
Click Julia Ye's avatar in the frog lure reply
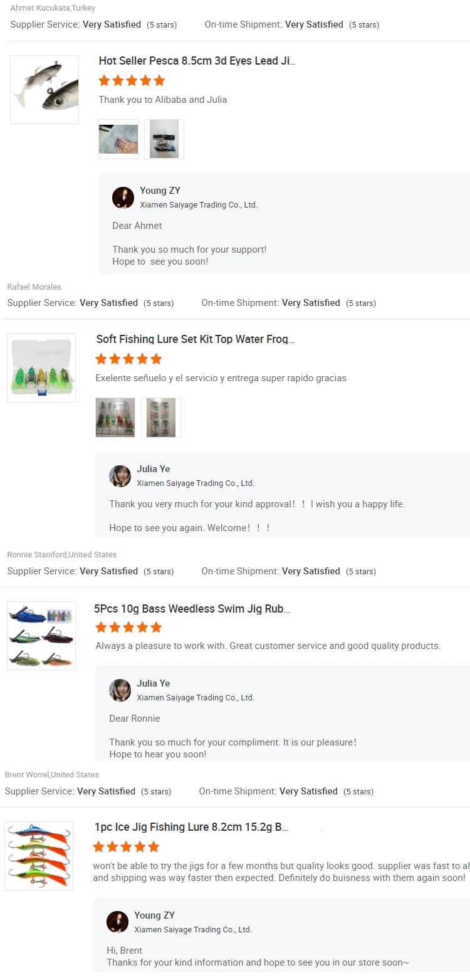[120, 476]
